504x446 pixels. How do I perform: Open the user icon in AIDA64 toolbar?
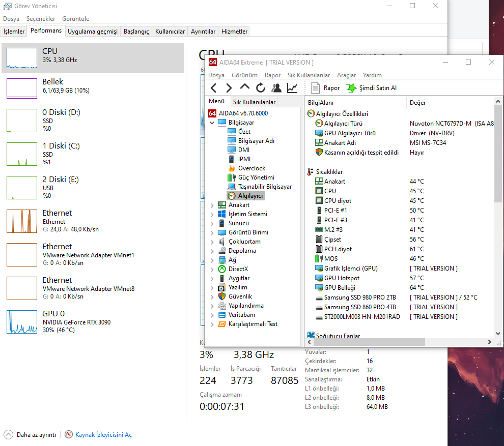276,88
